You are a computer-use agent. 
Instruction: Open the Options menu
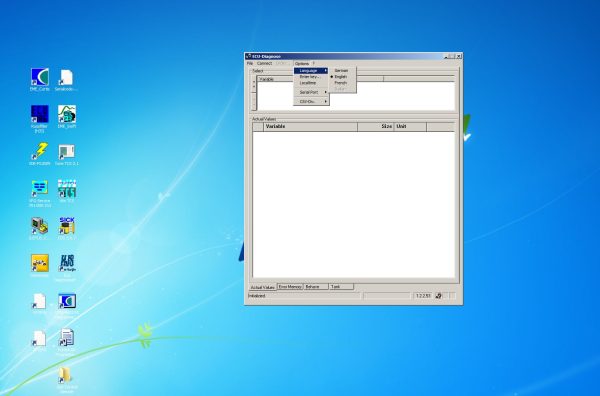coord(302,64)
